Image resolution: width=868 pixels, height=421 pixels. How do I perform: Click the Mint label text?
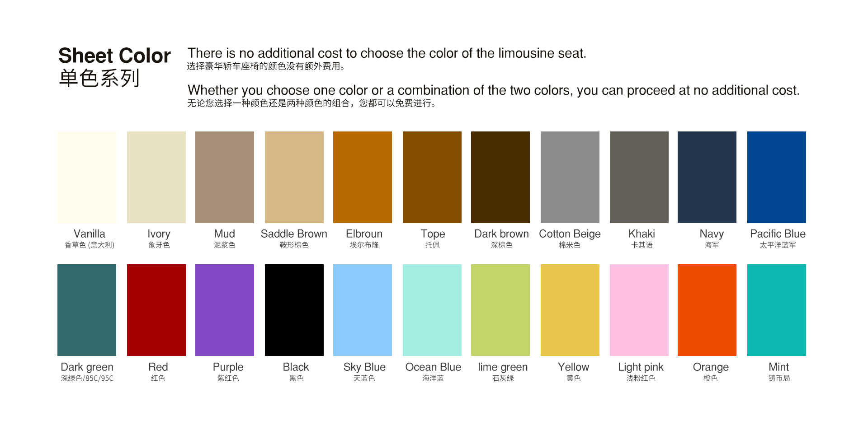(778, 367)
